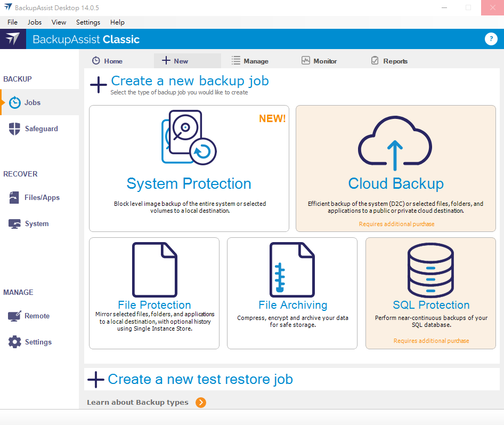Click the Files/Apps recover icon

[14, 197]
